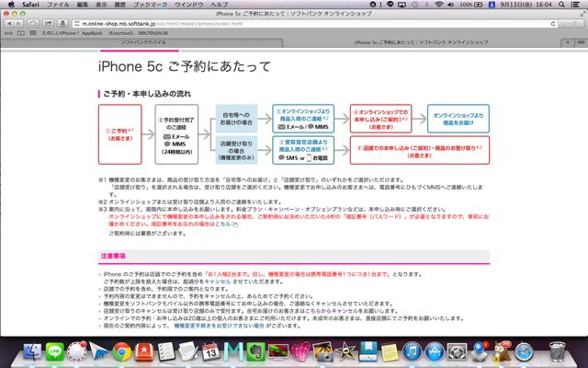Open Notification Center list icon

coord(575,5)
